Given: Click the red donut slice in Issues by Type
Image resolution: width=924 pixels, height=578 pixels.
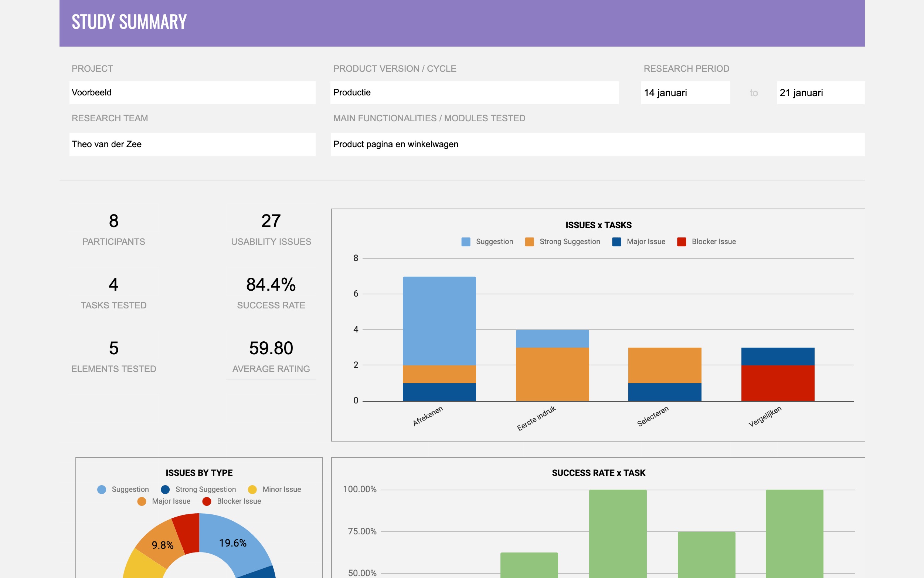Looking at the screenshot, I should pyautogui.click(x=188, y=532).
